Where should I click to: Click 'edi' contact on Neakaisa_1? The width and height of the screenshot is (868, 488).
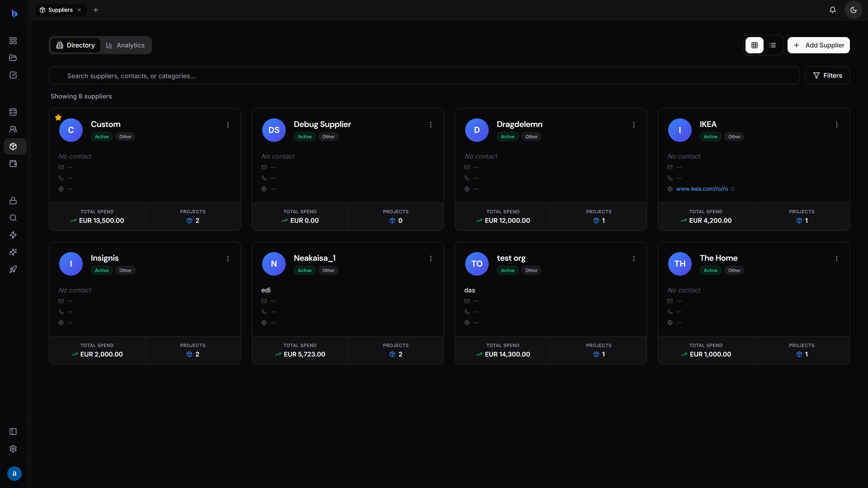click(x=266, y=290)
